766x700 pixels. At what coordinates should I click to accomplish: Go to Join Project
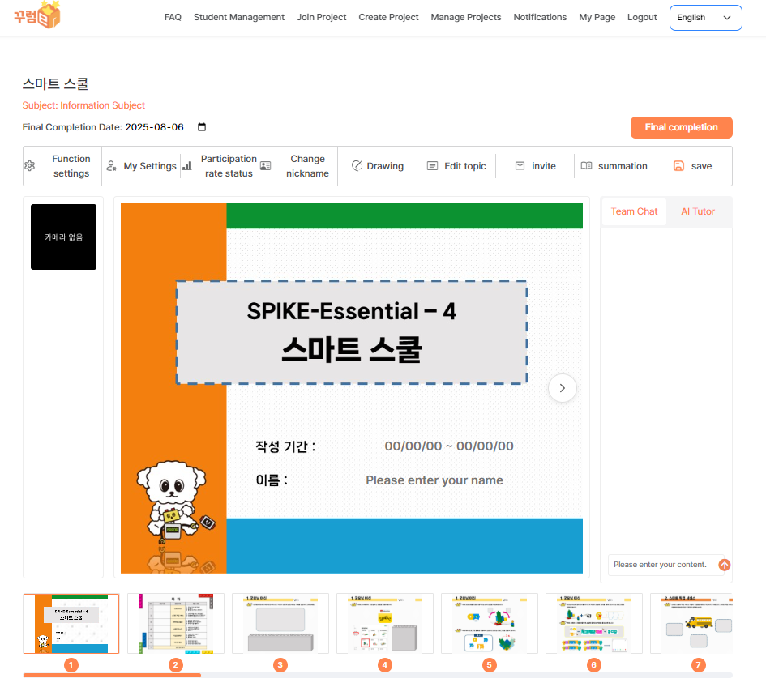(322, 17)
